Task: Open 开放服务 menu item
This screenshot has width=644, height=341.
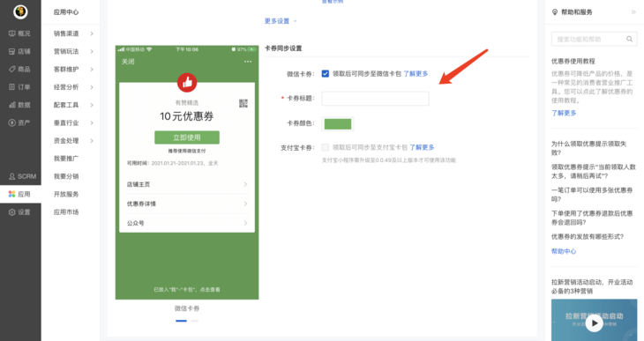Action: tap(66, 194)
